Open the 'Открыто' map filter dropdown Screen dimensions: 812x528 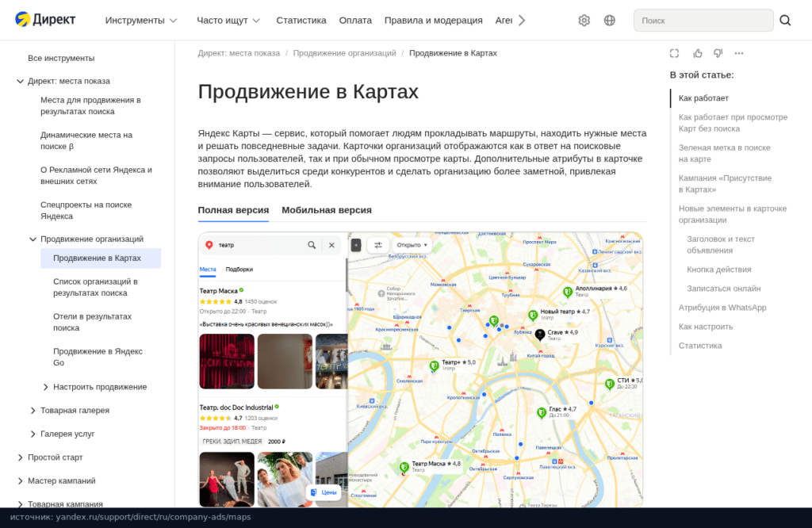coord(412,245)
